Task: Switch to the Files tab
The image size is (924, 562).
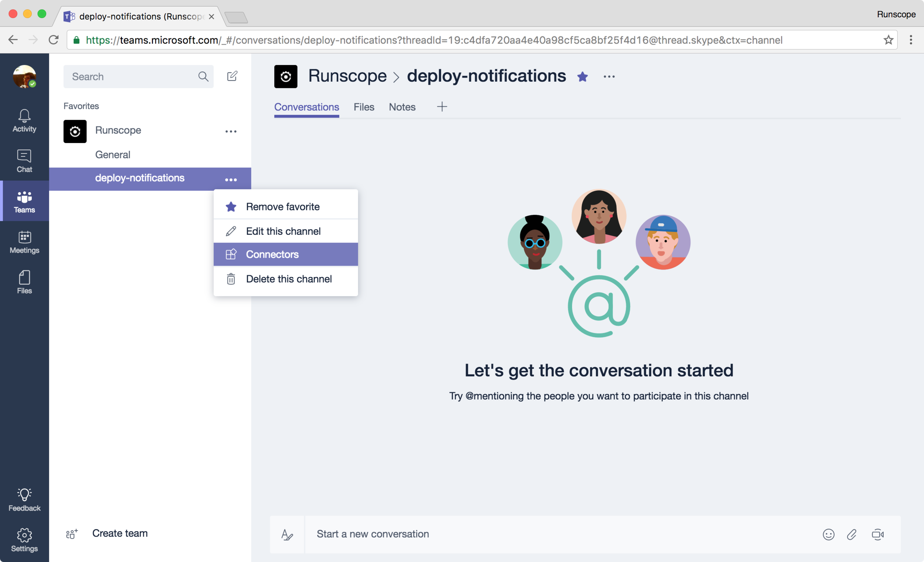Action: click(364, 107)
